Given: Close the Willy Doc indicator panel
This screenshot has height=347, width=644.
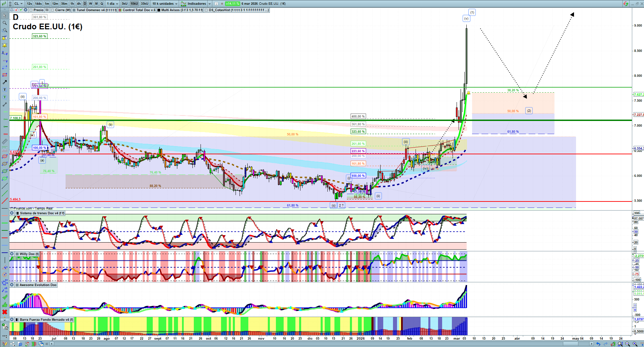Looking at the screenshot, I should coord(12,254).
